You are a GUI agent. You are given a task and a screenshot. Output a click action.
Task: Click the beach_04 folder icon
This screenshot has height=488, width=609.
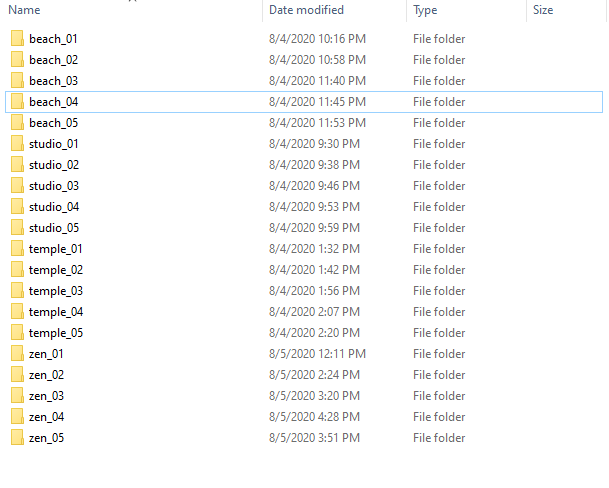pyautogui.click(x=17, y=101)
